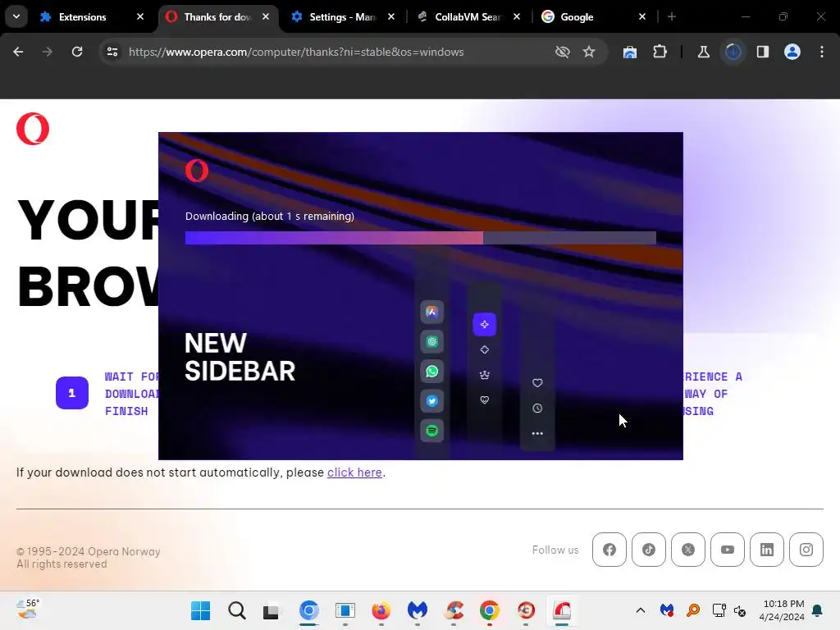The image size is (840, 630).
Task: Open Chrome three-dot menu
Action: click(822, 52)
